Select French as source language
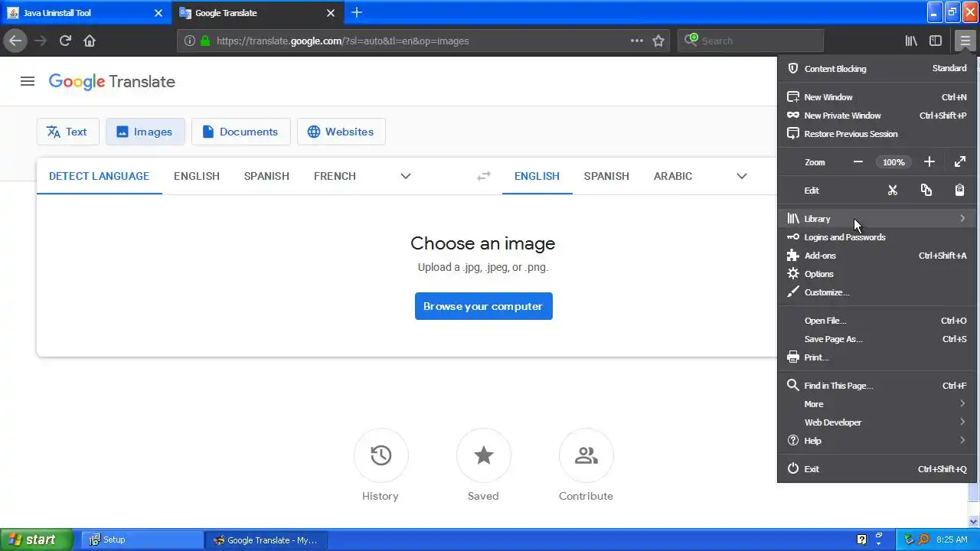This screenshot has height=551, width=980. tap(335, 176)
